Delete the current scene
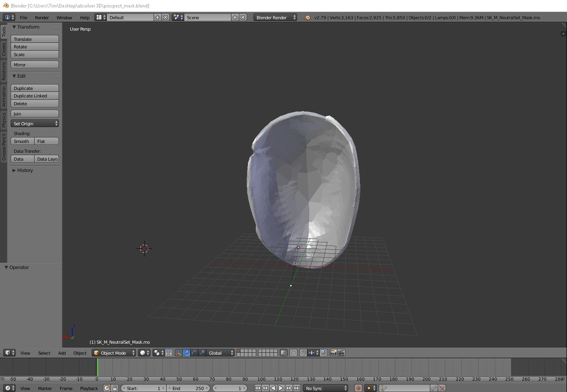The image size is (567, 392). click(x=243, y=17)
